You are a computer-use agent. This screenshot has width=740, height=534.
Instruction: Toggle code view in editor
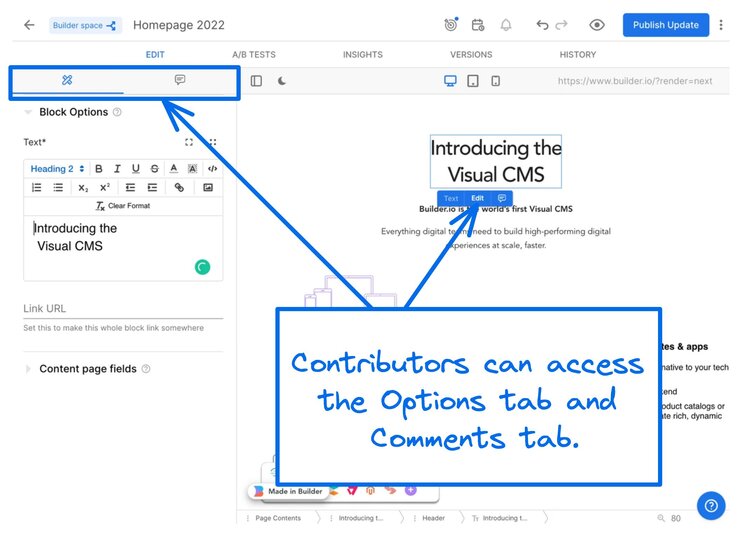[x=212, y=169]
